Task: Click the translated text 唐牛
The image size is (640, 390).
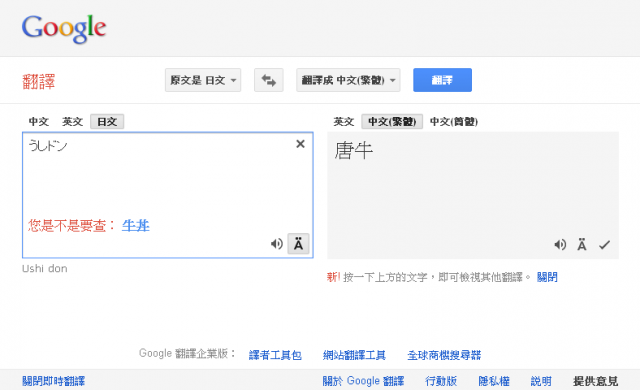Action: pos(353,151)
